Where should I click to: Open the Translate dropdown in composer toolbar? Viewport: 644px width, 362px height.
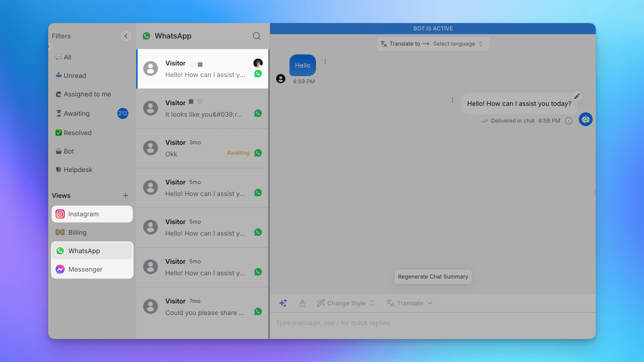410,303
